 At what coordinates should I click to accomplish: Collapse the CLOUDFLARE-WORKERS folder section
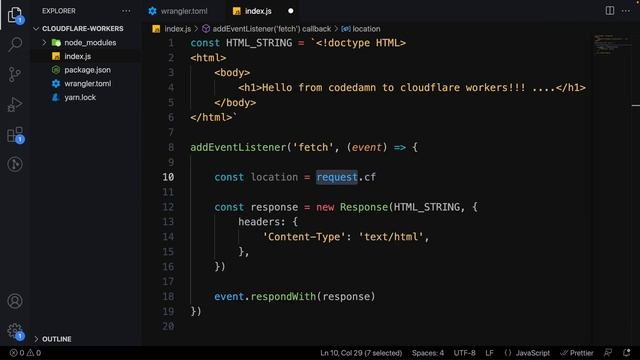tap(82, 29)
